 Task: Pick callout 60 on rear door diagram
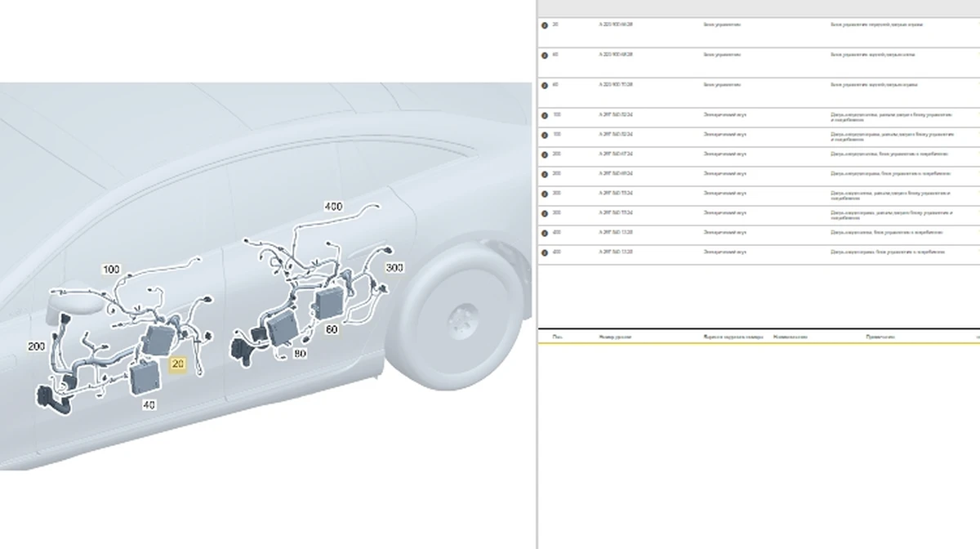[332, 329]
